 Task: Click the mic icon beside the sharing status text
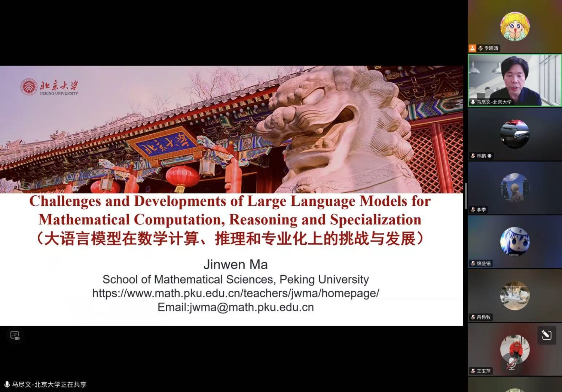click(x=7, y=385)
